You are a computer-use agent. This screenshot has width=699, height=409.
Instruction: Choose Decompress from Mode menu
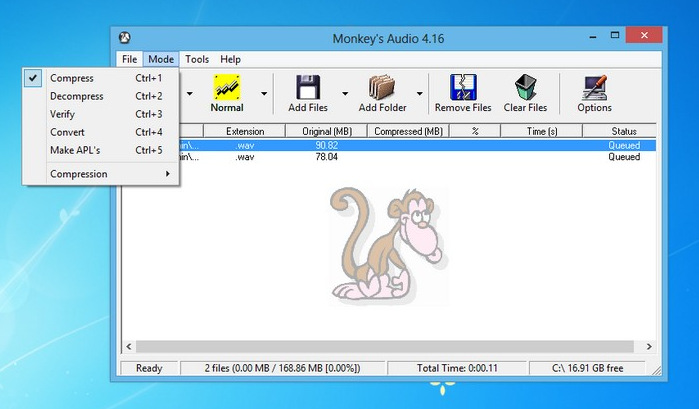pos(101,96)
